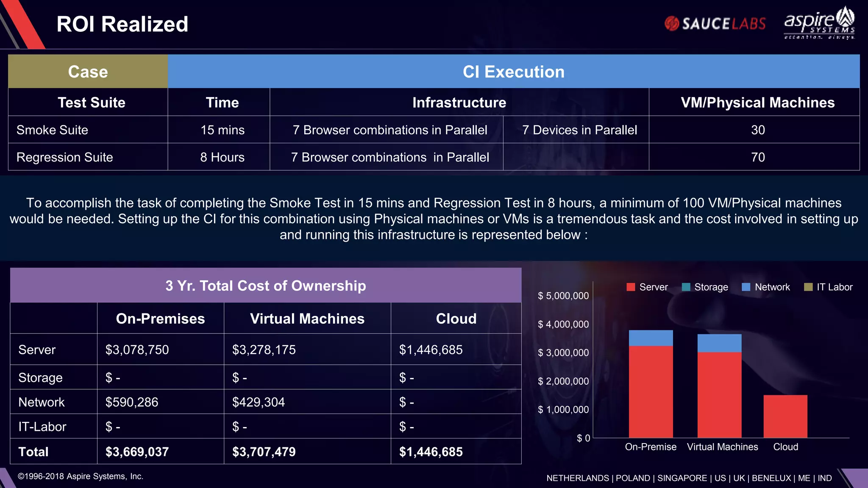The width and height of the screenshot is (868, 488).
Task: Click the teal Storage legend swatch
Action: 686,287
